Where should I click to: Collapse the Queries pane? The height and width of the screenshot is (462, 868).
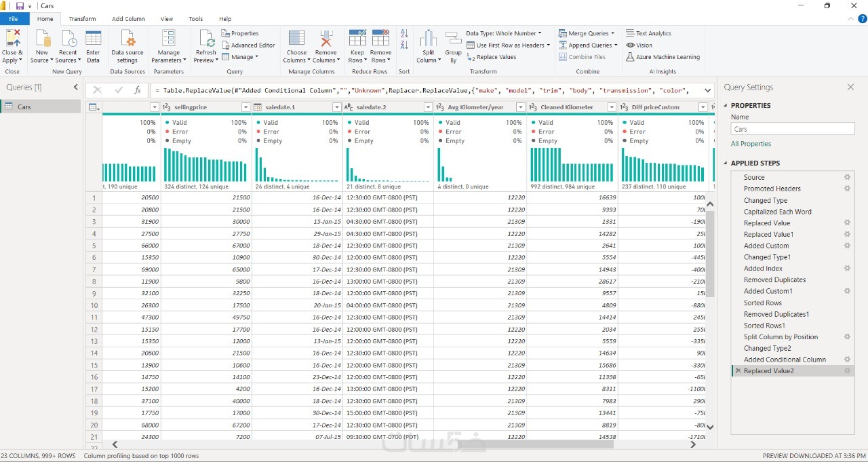[x=75, y=87]
